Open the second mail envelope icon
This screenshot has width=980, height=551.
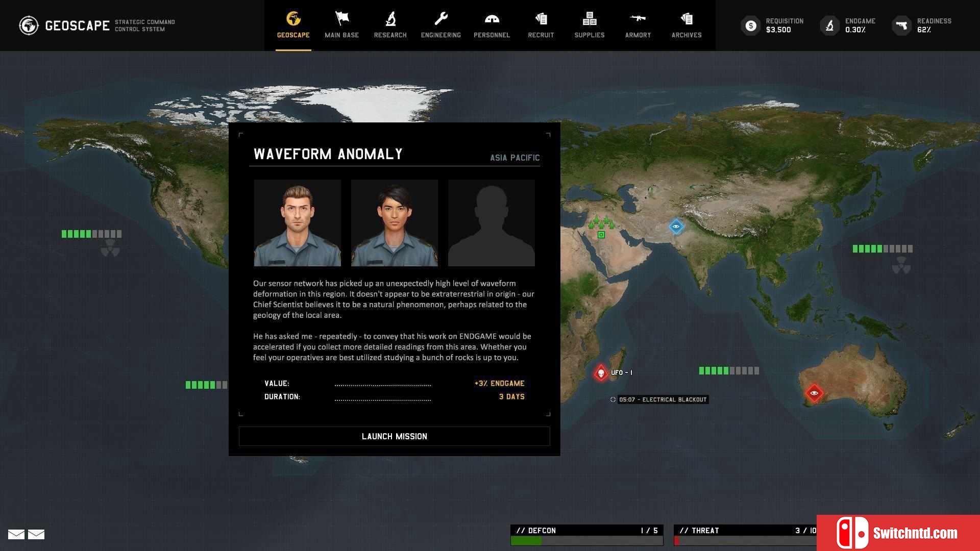click(36, 534)
